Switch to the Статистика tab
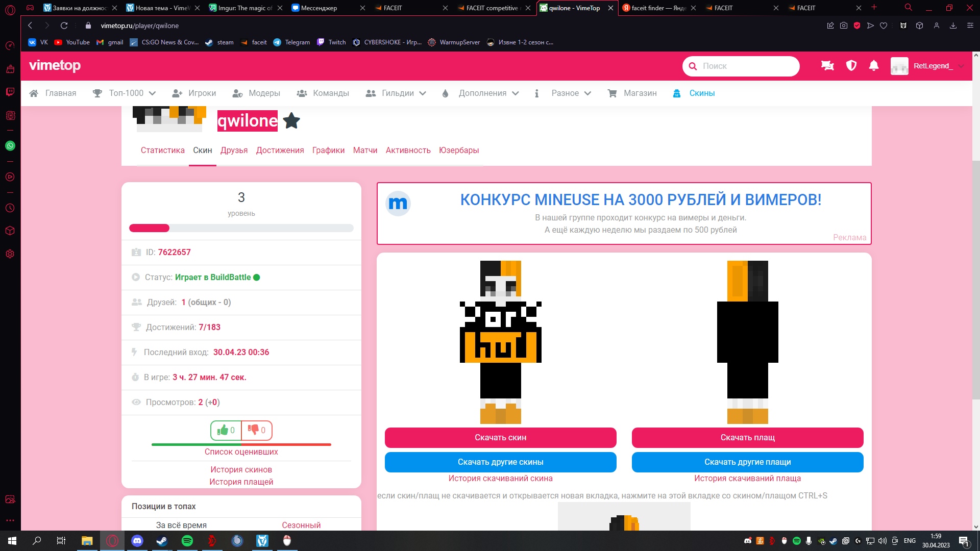Screen dimensions: 980x551 [x=162, y=151]
